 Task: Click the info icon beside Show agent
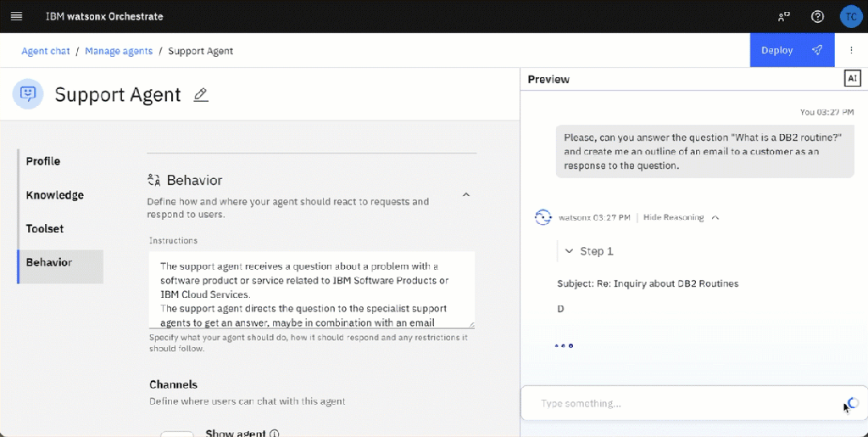pos(274,433)
